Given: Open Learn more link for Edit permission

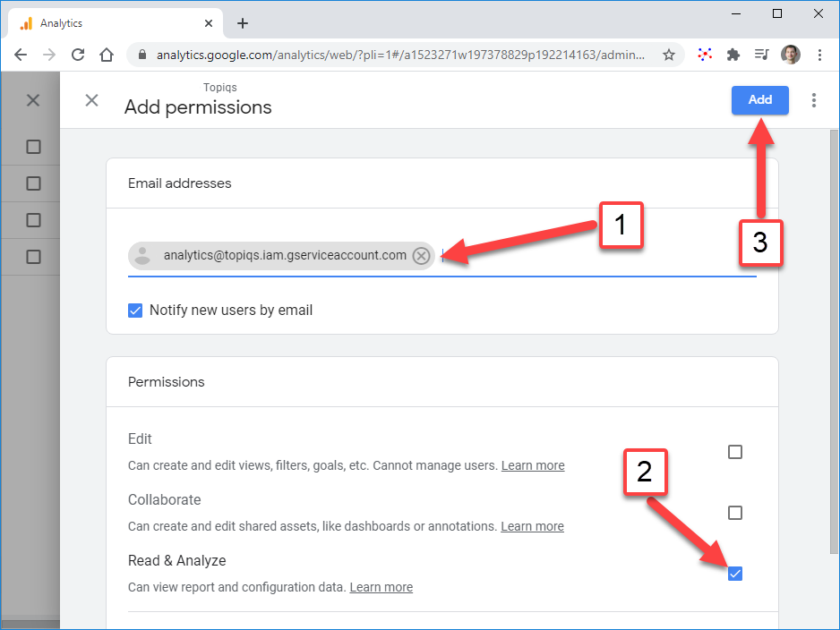Looking at the screenshot, I should coord(533,465).
